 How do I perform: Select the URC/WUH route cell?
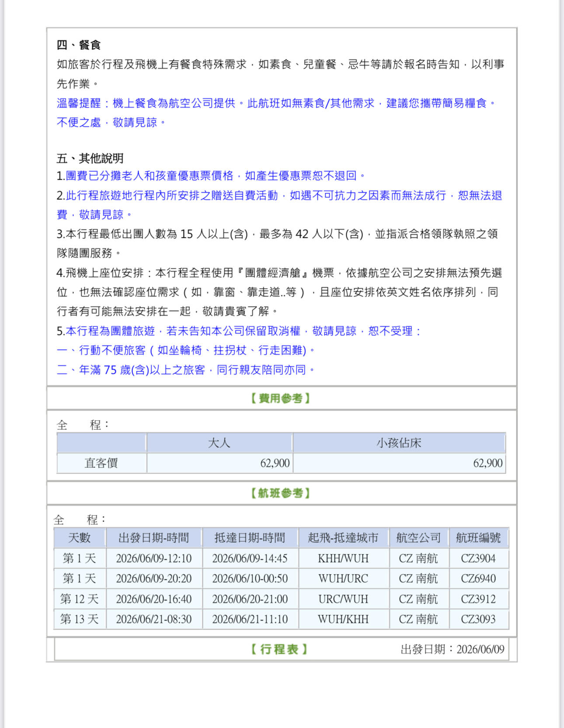click(x=343, y=599)
